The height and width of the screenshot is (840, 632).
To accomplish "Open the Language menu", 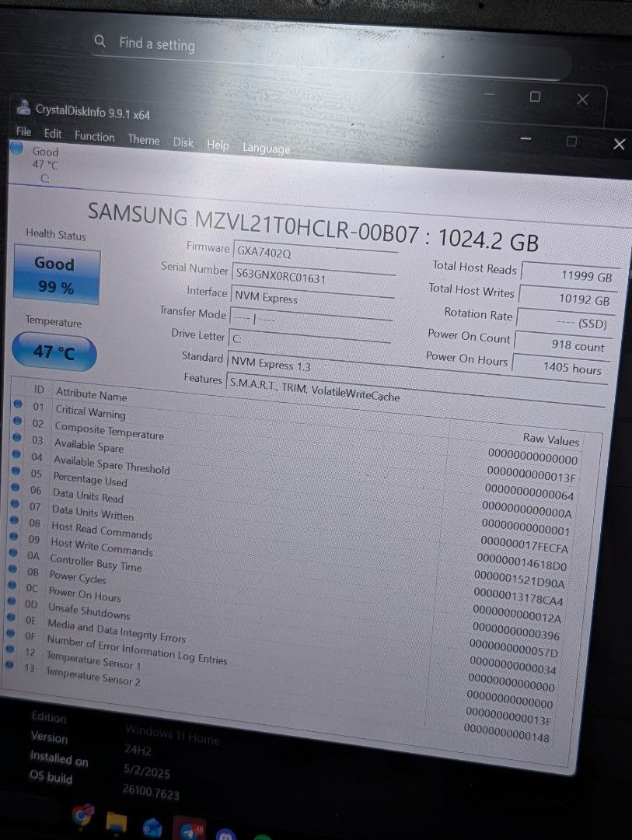I will click(x=266, y=149).
